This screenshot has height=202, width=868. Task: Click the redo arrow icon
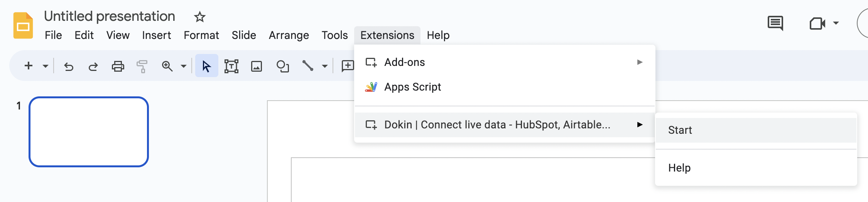click(x=93, y=66)
